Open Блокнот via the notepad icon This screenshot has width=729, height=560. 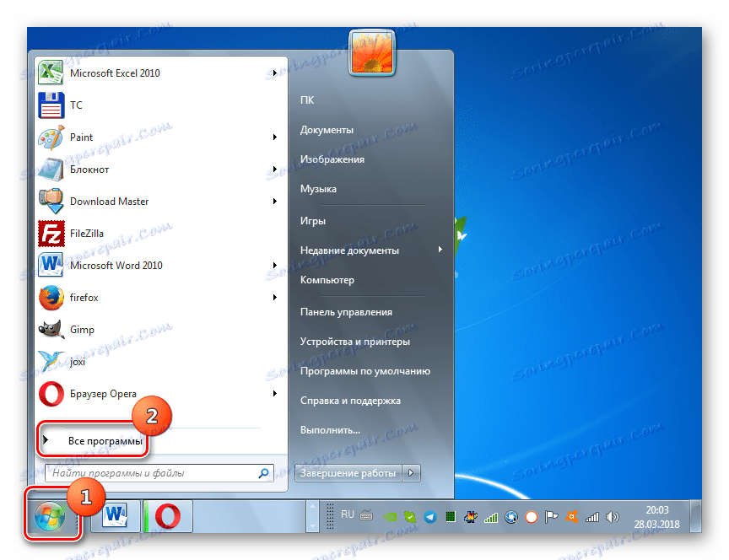51,170
